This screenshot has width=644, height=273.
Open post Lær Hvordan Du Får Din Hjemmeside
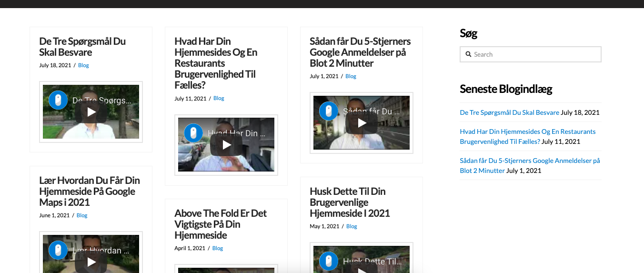[x=90, y=191]
